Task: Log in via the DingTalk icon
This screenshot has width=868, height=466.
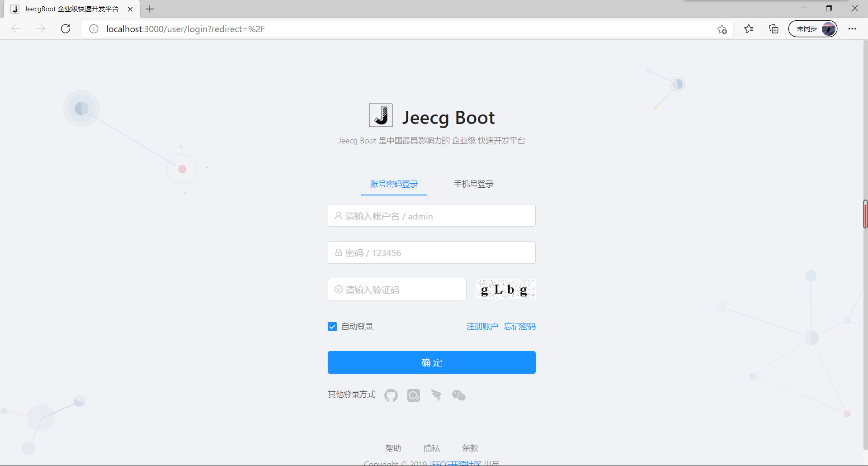Action: tap(436, 395)
